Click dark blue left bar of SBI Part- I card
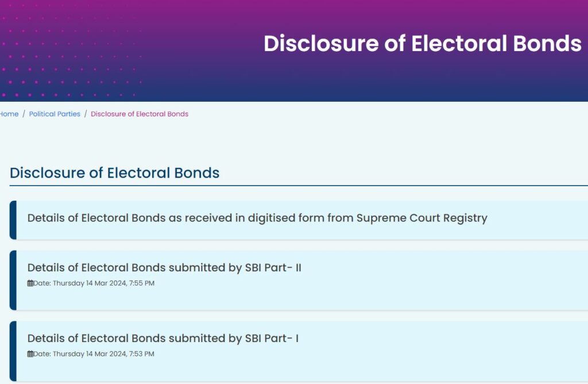 [13, 351]
